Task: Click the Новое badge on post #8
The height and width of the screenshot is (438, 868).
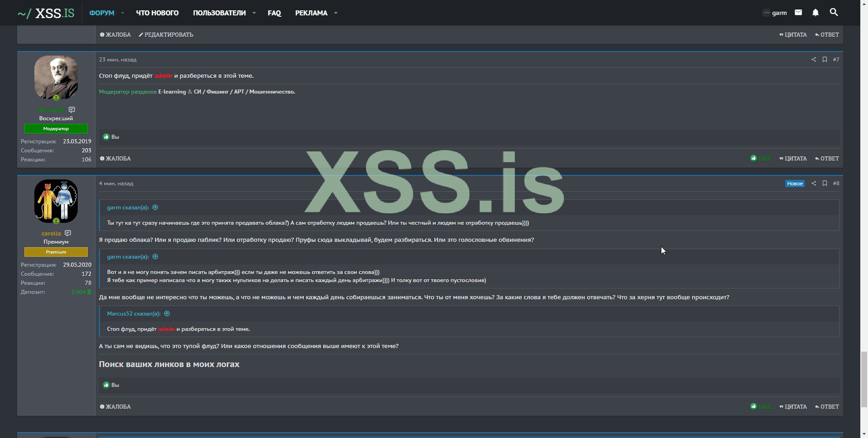Action: click(795, 184)
